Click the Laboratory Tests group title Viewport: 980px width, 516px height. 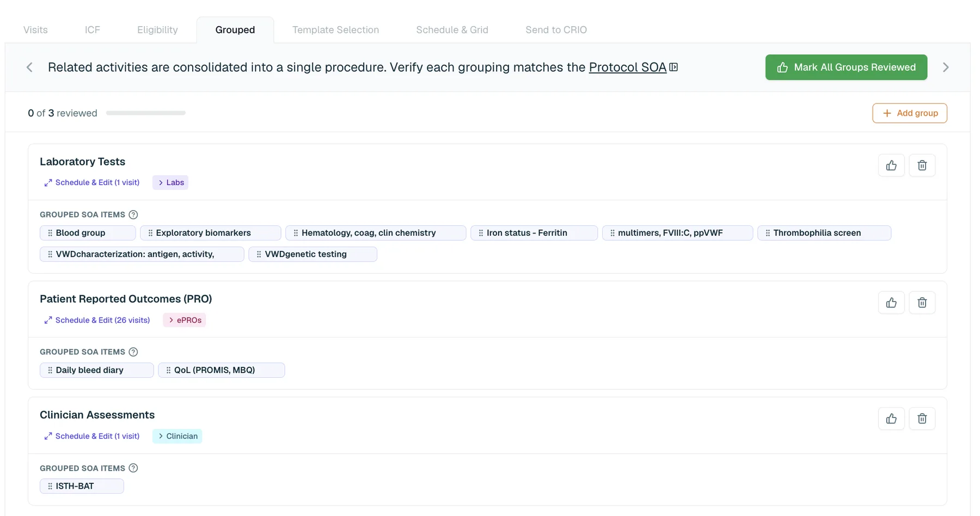tap(83, 162)
